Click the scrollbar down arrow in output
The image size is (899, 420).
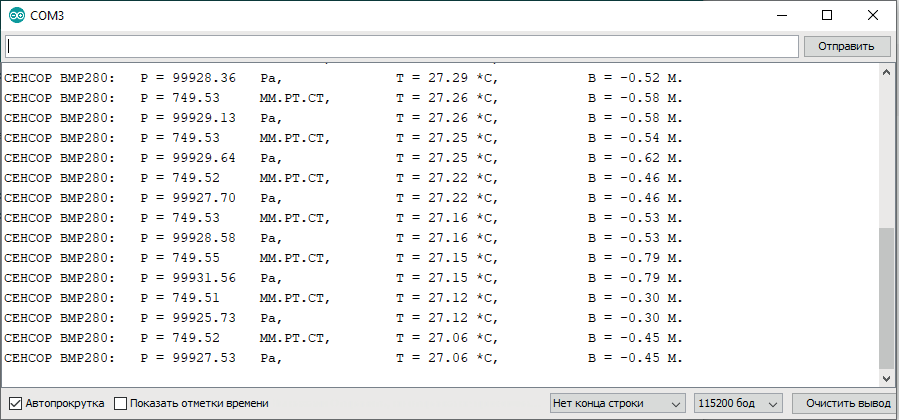(x=885, y=378)
